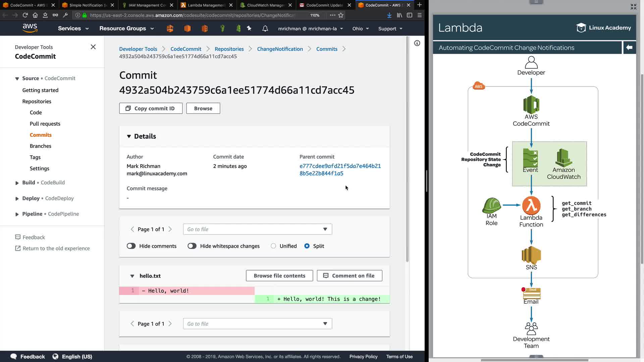This screenshot has height=362, width=644.
Task: Click the info circle icon
Action: (x=417, y=43)
